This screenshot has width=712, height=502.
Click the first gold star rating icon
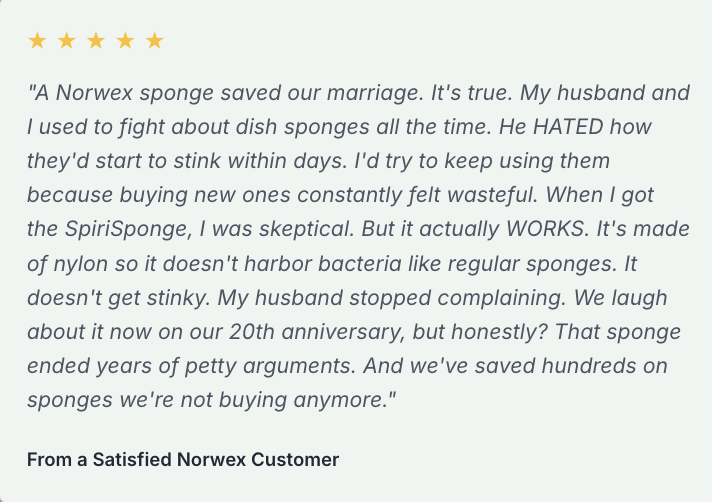click(37, 41)
